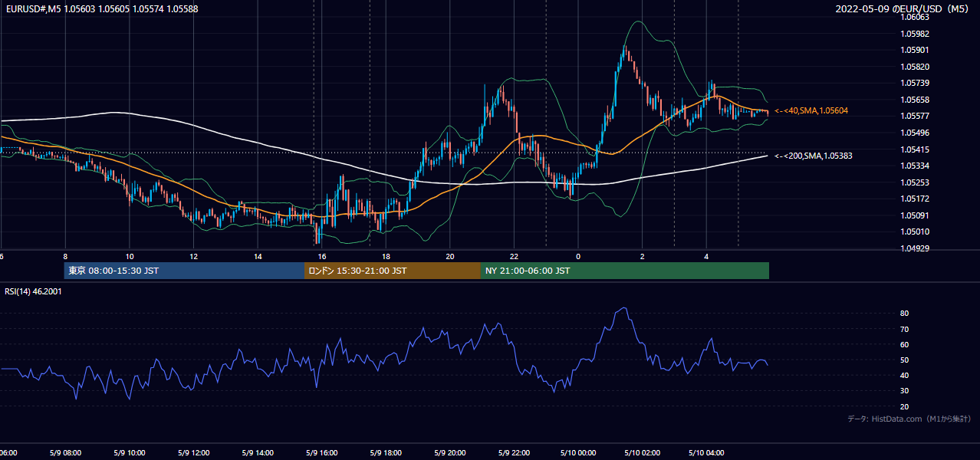980x460 pixels.
Task: Click the 東京 08:00-15:30 JST session bar
Action: (x=184, y=271)
